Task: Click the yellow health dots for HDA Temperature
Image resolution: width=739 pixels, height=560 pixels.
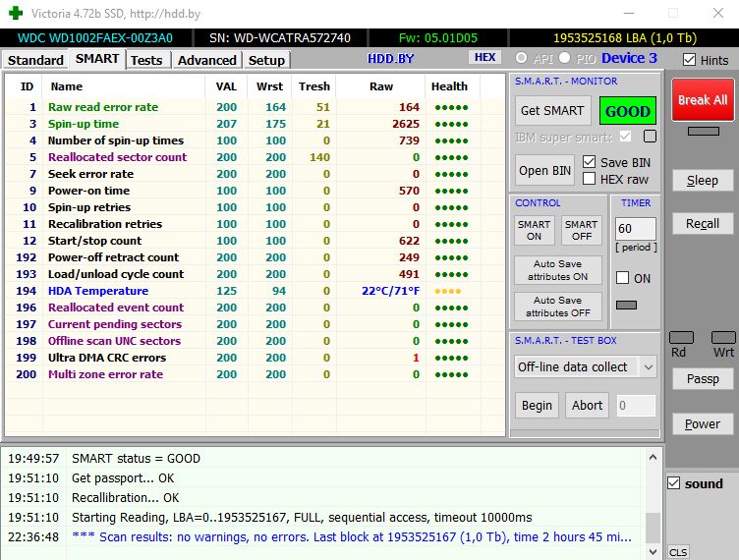Action: tap(448, 292)
